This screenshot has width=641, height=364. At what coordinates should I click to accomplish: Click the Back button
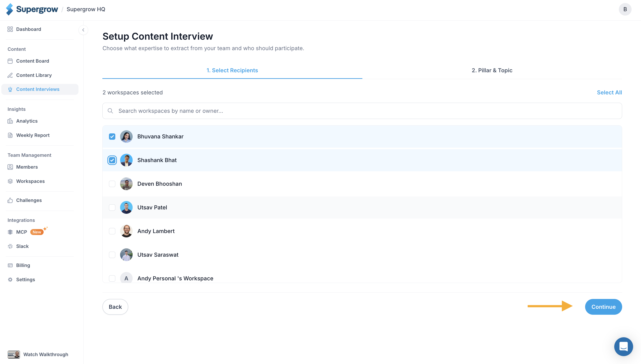pyautogui.click(x=115, y=307)
